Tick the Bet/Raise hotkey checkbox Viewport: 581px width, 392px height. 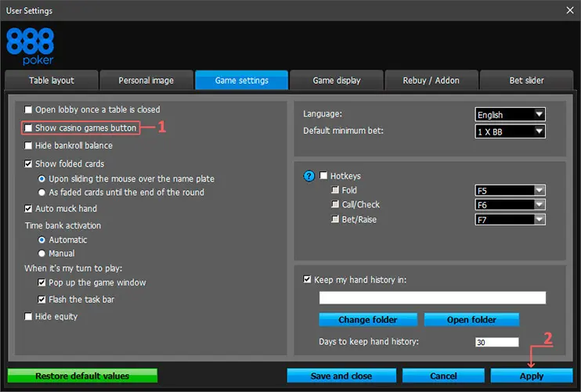[x=335, y=219]
